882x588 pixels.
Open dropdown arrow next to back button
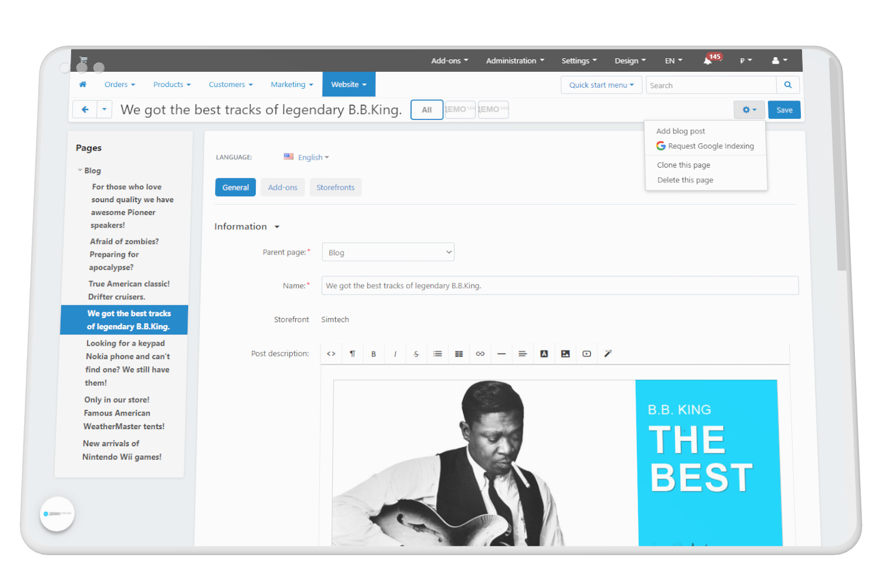[x=104, y=109]
